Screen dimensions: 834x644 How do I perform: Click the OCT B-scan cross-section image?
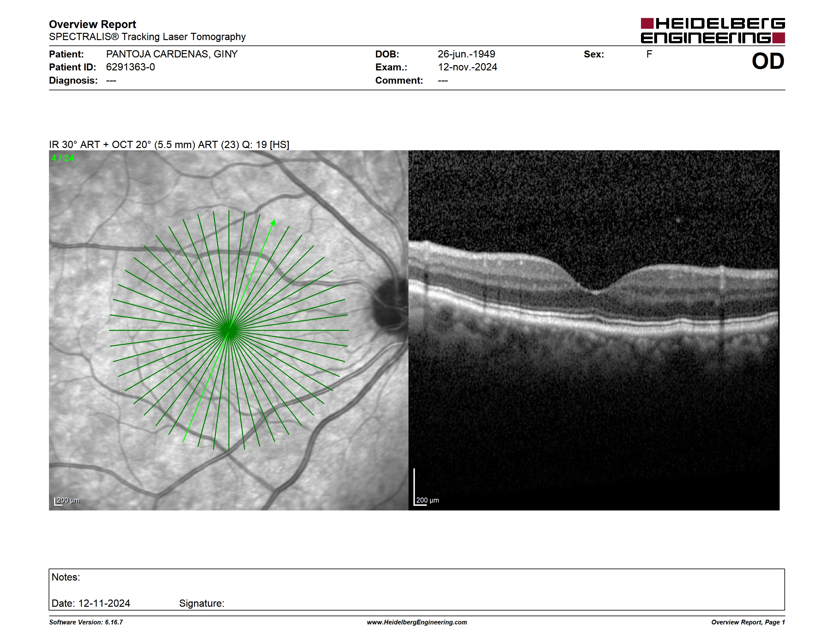point(594,331)
